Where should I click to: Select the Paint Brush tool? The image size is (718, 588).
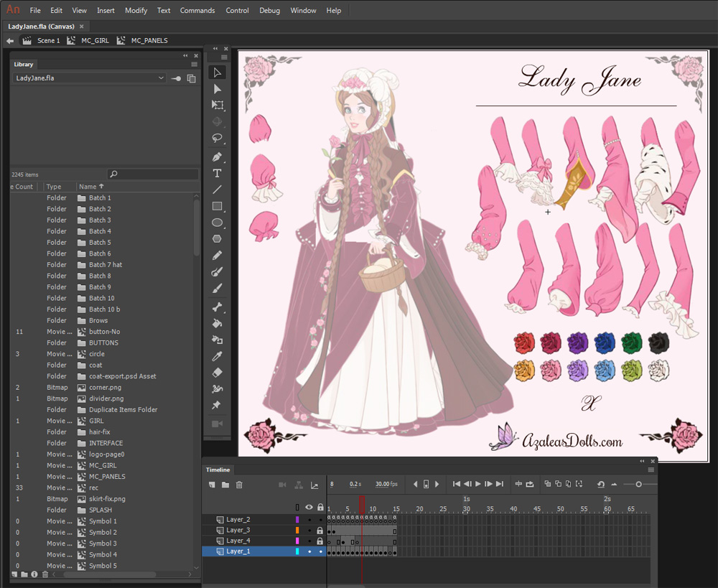point(217,271)
